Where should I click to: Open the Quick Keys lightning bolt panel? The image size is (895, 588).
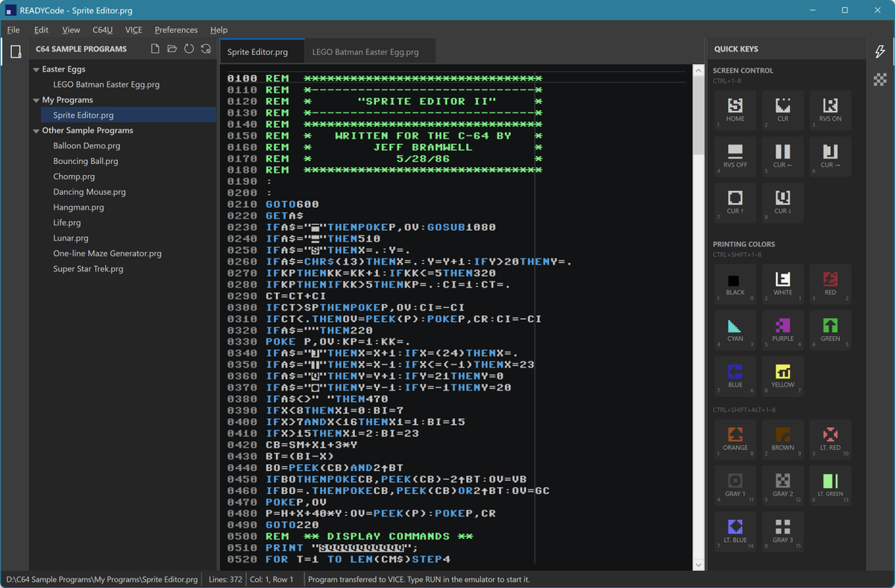(880, 51)
